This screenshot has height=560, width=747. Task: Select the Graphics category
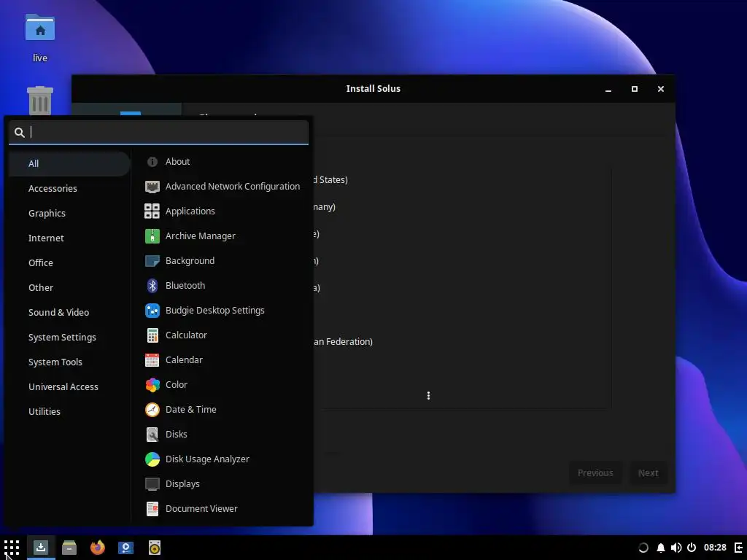(69, 214)
